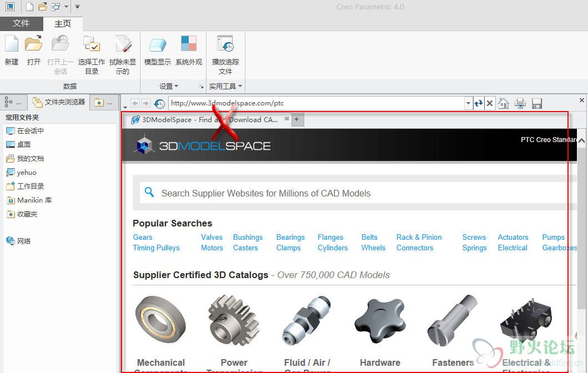
Task: Select working directory via 选择工作目录 icon
Action: point(91,44)
